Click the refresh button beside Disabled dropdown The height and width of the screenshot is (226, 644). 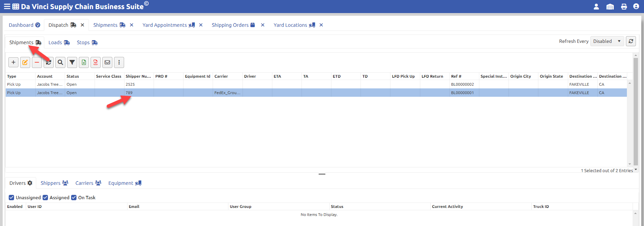click(x=631, y=41)
